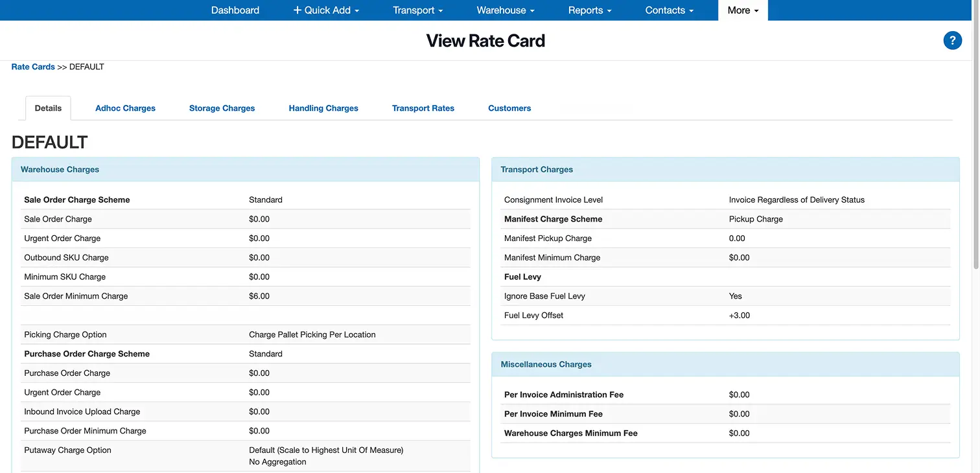Click the 'Warehouse Charges Minimum Fee' label

coord(571,433)
